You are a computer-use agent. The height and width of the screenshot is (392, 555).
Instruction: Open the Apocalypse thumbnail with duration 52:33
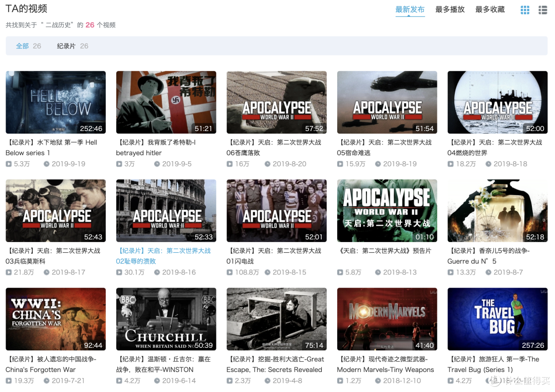point(166,211)
